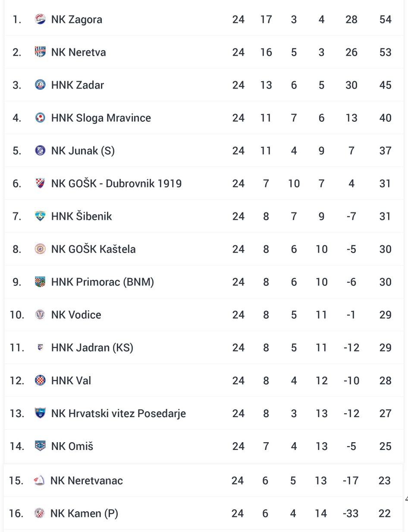Click the 1. rank number for NK Zagora
The image size is (408, 532).
[17, 19]
